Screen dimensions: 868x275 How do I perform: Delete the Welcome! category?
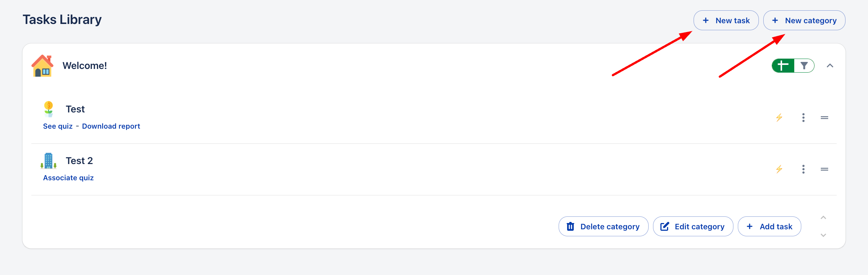603,226
